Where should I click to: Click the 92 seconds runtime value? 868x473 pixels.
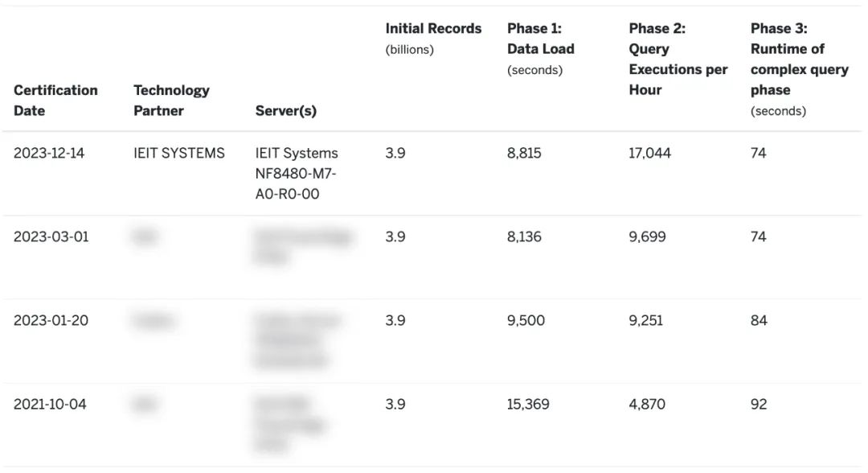(759, 404)
